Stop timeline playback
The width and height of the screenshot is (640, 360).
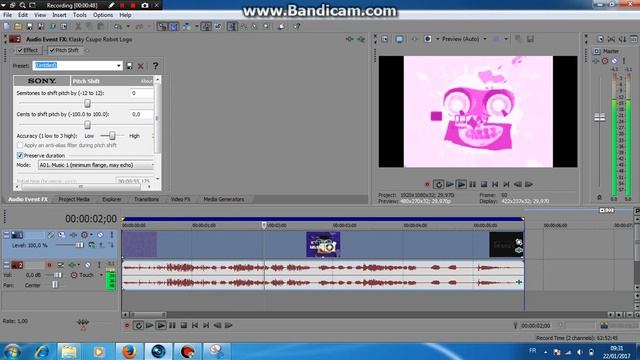coord(184,325)
